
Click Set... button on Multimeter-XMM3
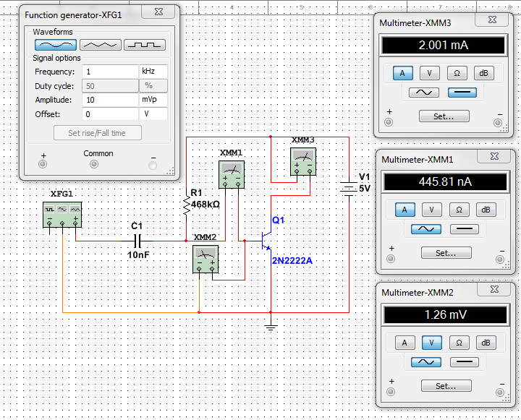point(444,116)
